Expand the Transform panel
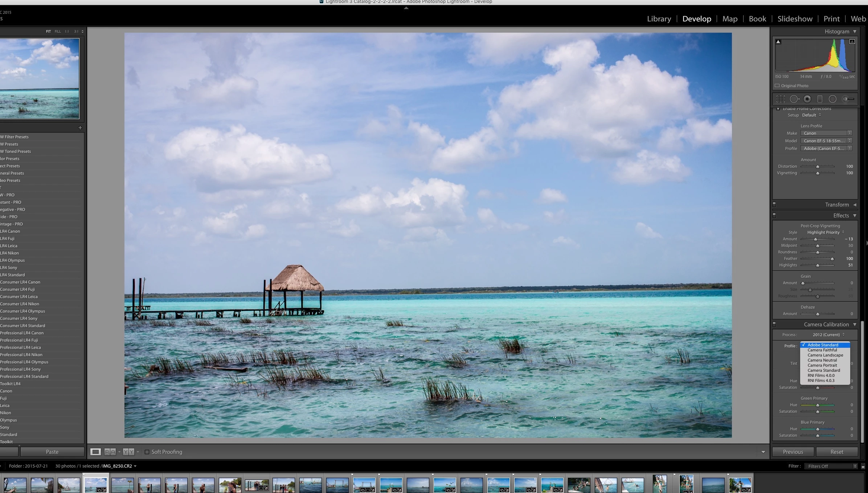The height and width of the screenshot is (493, 868). click(855, 205)
